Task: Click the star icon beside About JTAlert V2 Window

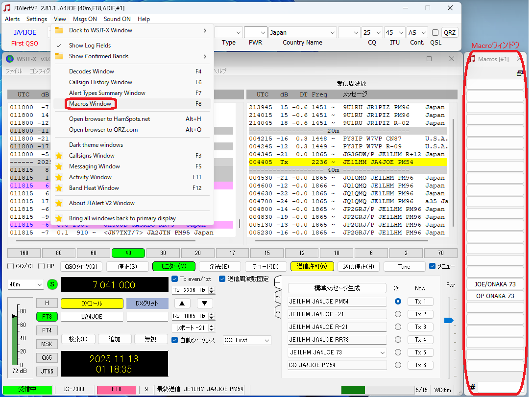Action: [x=59, y=203]
